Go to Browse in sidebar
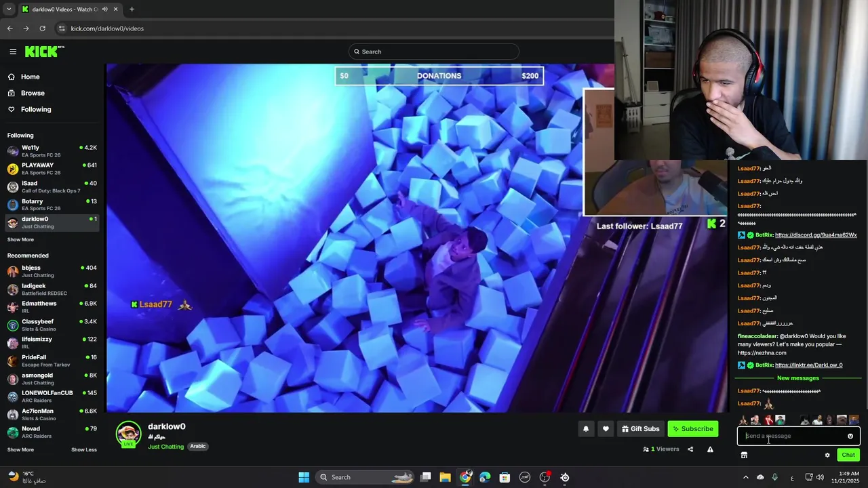Image resolution: width=868 pixels, height=488 pixels. pos(33,93)
